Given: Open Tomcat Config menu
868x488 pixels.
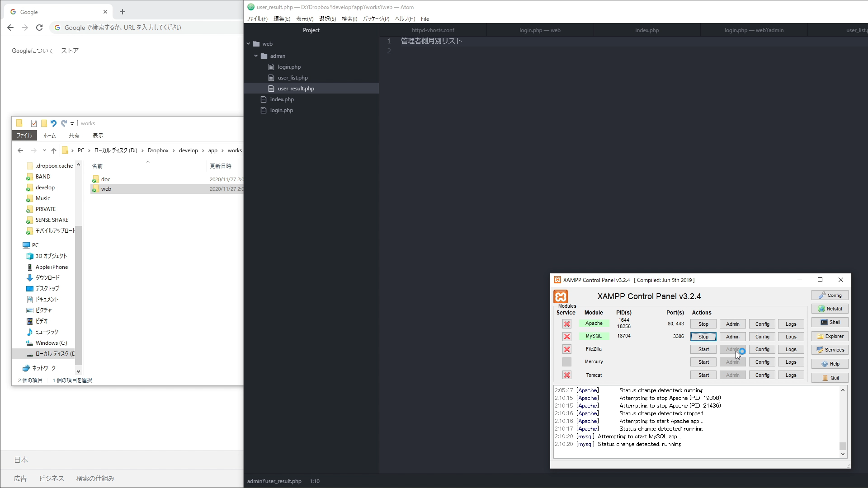Looking at the screenshot, I should point(762,375).
